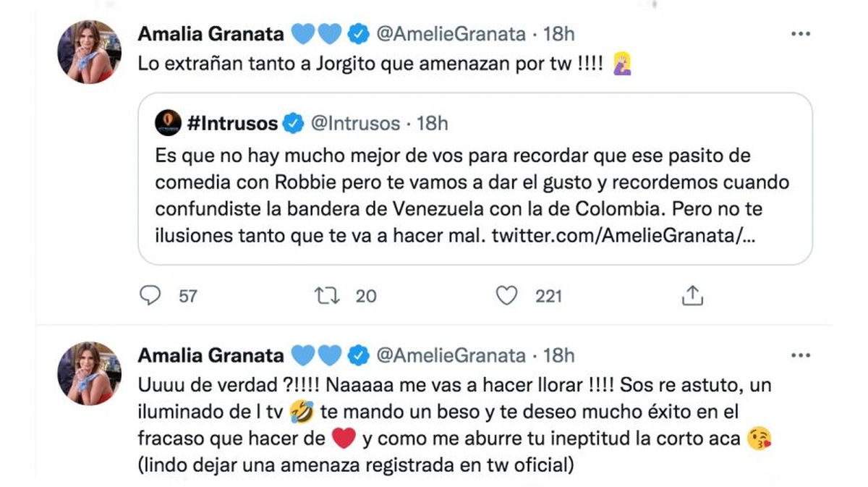868x487 pixels.
Task: Click Amalia Granata's avatar on second tweet
Action: (x=89, y=373)
